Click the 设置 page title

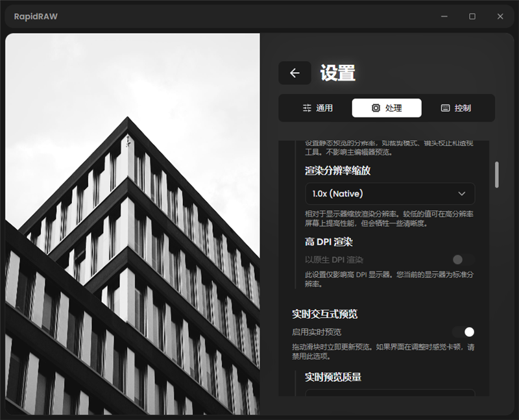pos(337,73)
